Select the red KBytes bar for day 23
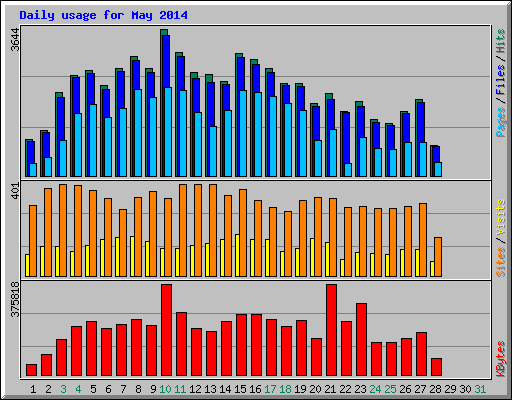 (361, 340)
